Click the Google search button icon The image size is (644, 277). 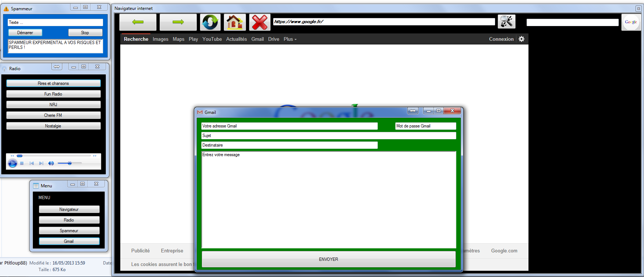[631, 22]
